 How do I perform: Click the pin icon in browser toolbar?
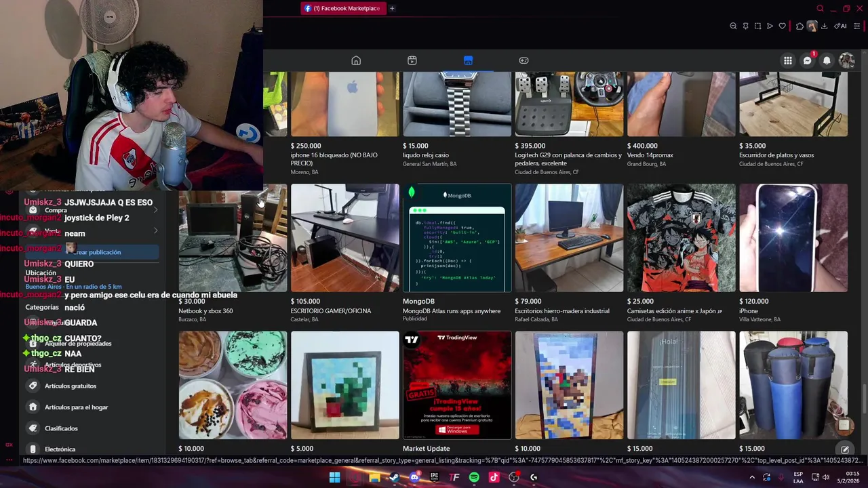tap(745, 26)
